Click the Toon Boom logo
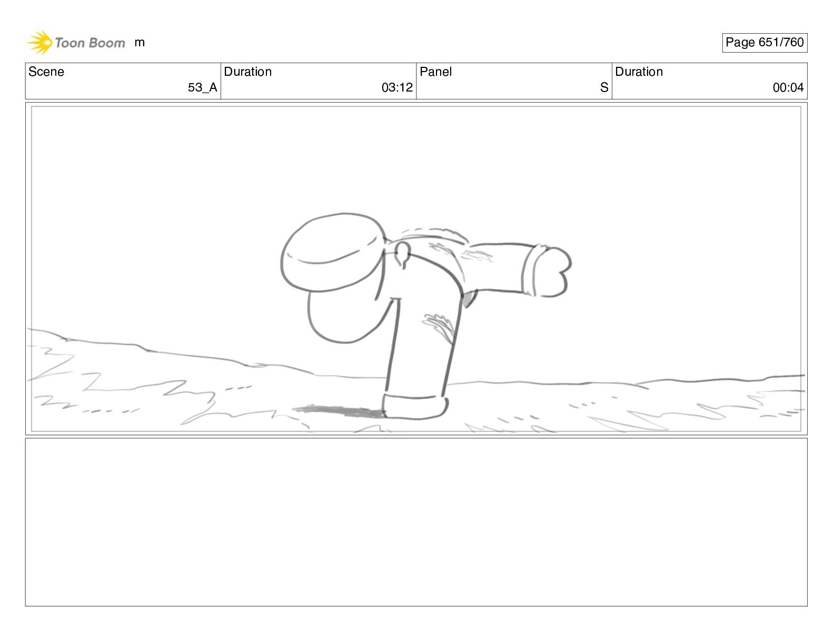 coord(76,43)
